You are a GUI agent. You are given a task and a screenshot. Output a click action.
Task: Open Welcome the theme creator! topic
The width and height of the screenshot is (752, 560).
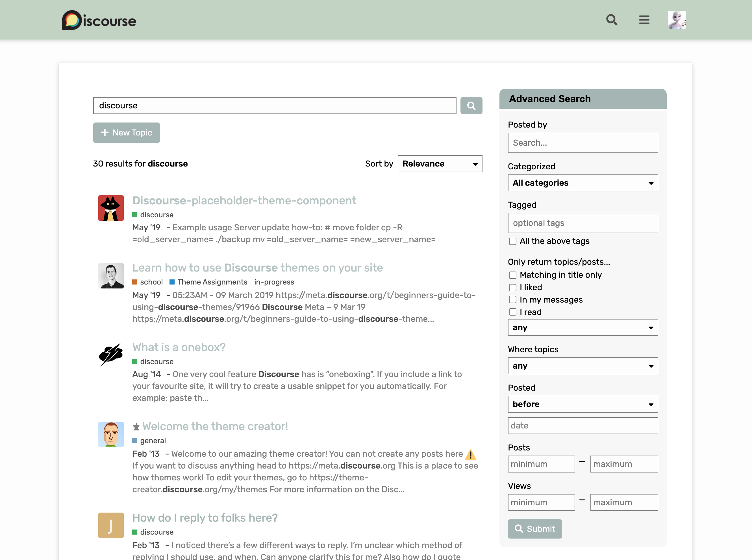[x=215, y=426]
